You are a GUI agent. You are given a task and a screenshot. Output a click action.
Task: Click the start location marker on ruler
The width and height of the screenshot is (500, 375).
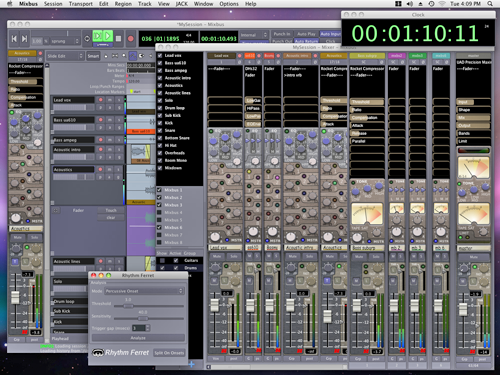click(132, 91)
